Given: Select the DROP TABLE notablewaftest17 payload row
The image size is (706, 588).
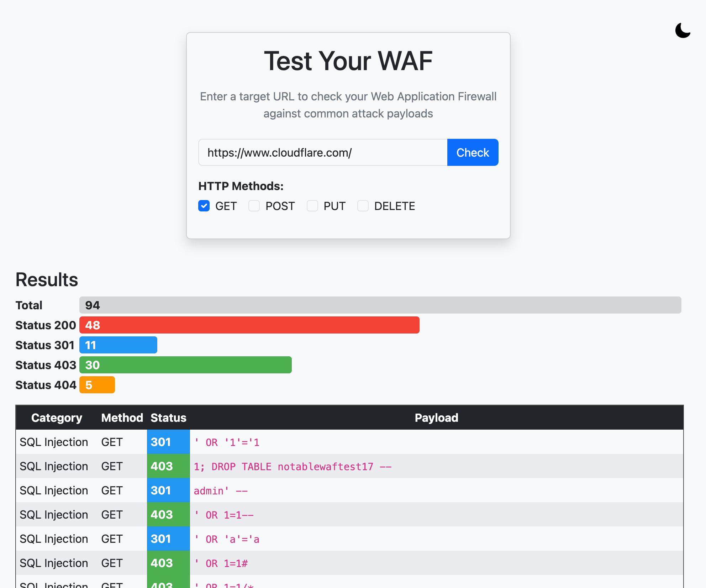Looking at the screenshot, I should click(x=292, y=466).
